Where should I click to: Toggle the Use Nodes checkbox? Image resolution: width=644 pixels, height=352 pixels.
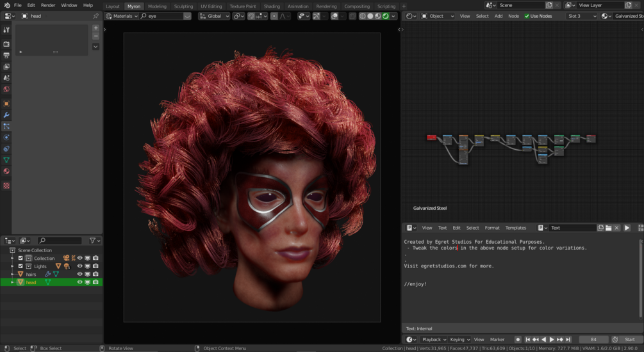click(527, 16)
